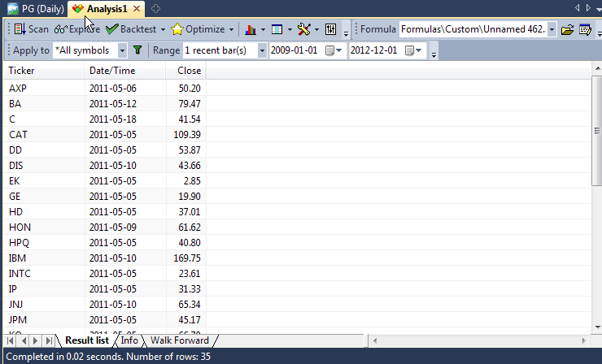Open the Formula path dropdown
This screenshot has width=602, height=364.
coord(552,29)
